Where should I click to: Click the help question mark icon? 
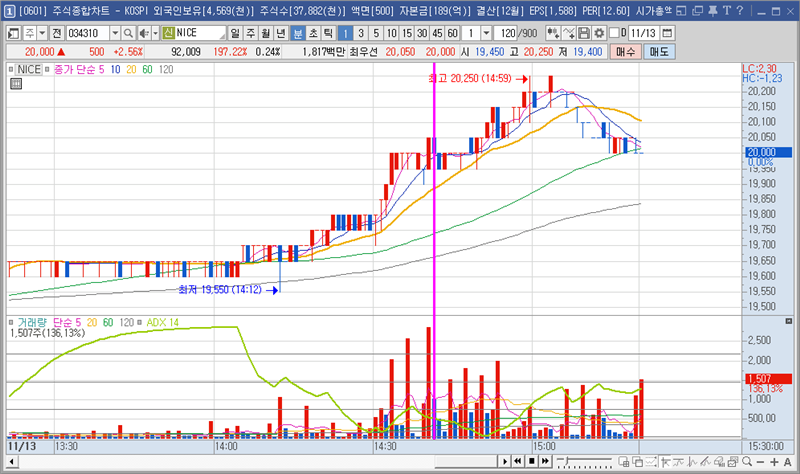[738, 11]
